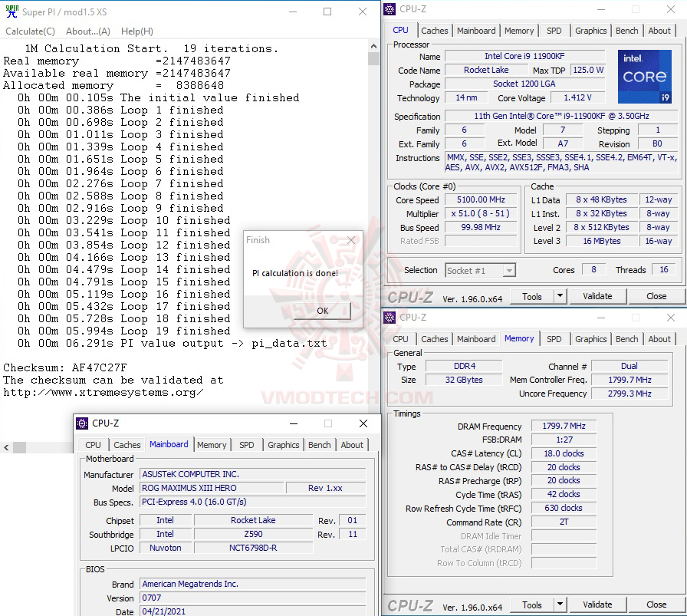Switch to Caches tab in Mainboard CPU-Z window

(127, 445)
